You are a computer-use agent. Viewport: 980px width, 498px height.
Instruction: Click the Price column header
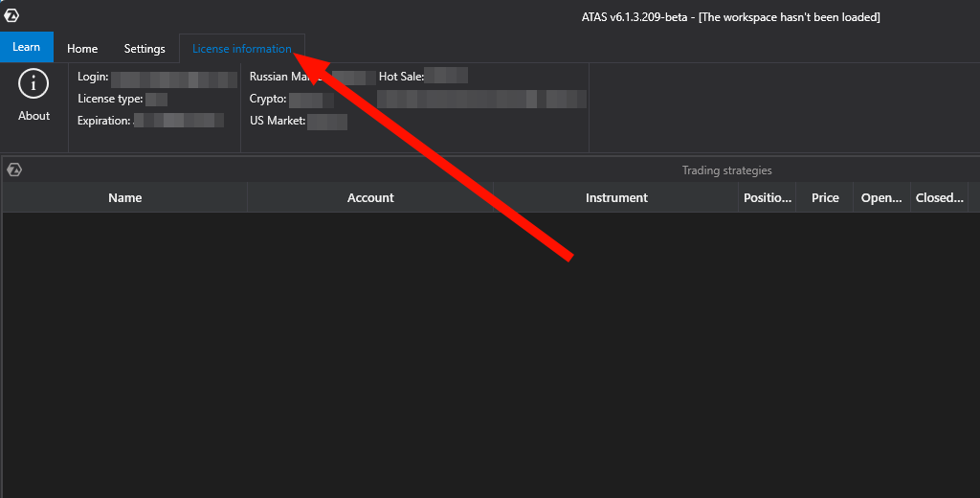click(x=825, y=197)
